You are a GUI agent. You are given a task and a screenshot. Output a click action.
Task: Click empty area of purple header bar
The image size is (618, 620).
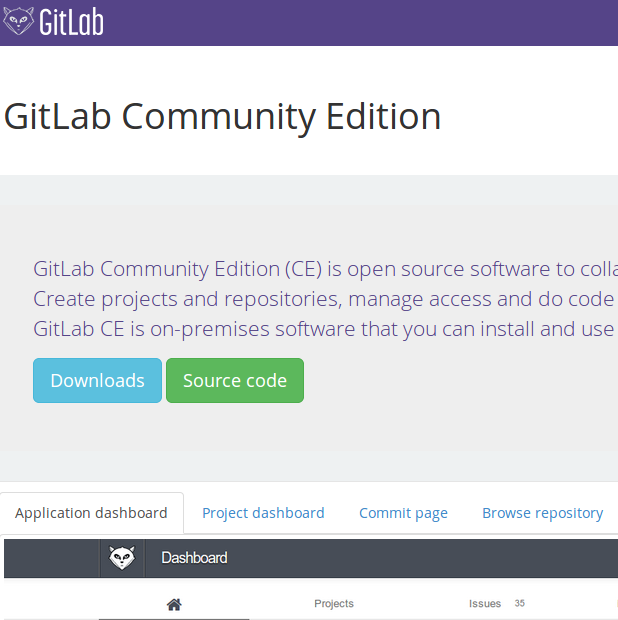356,23
